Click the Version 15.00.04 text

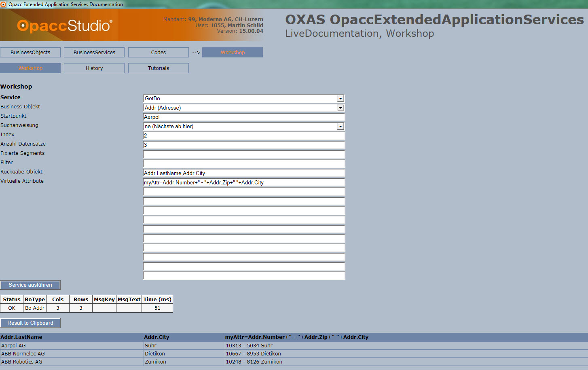tap(240, 31)
